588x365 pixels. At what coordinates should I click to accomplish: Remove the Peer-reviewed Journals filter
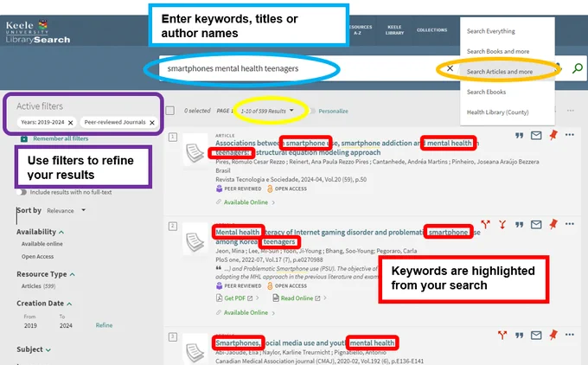tap(152, 123)
